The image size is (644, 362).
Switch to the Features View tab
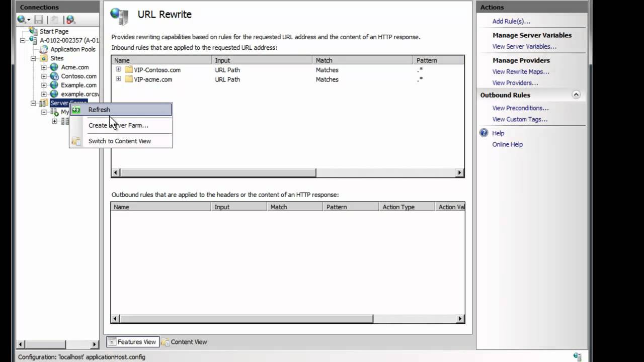(133, 342)
